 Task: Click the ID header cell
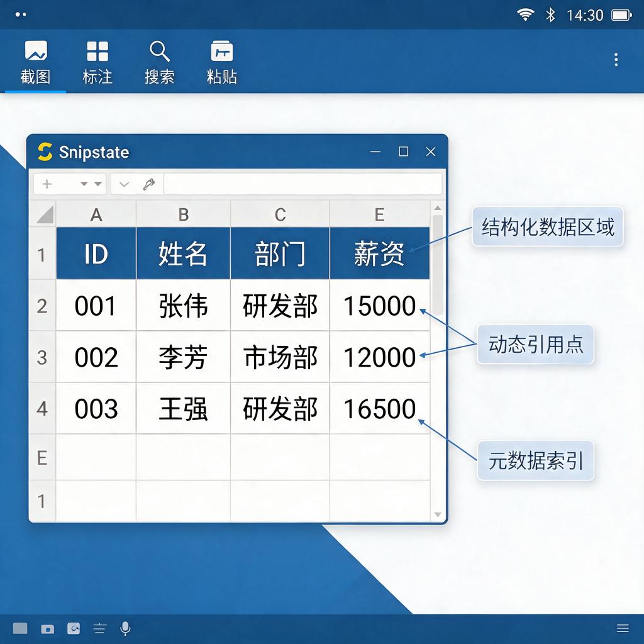(x=96, y=253)
